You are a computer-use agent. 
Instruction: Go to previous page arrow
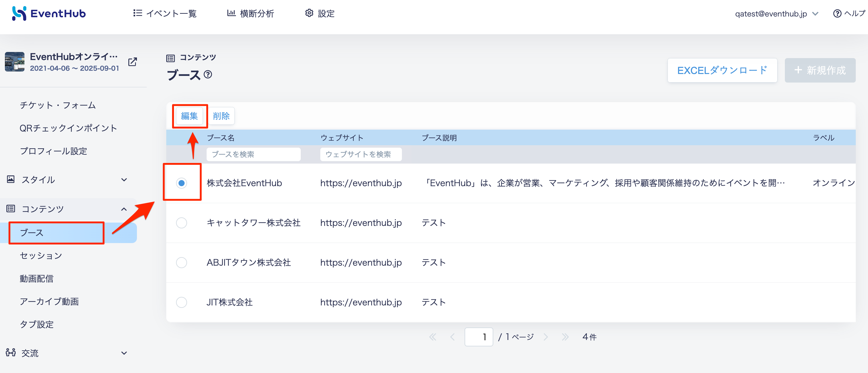[453, 337]
